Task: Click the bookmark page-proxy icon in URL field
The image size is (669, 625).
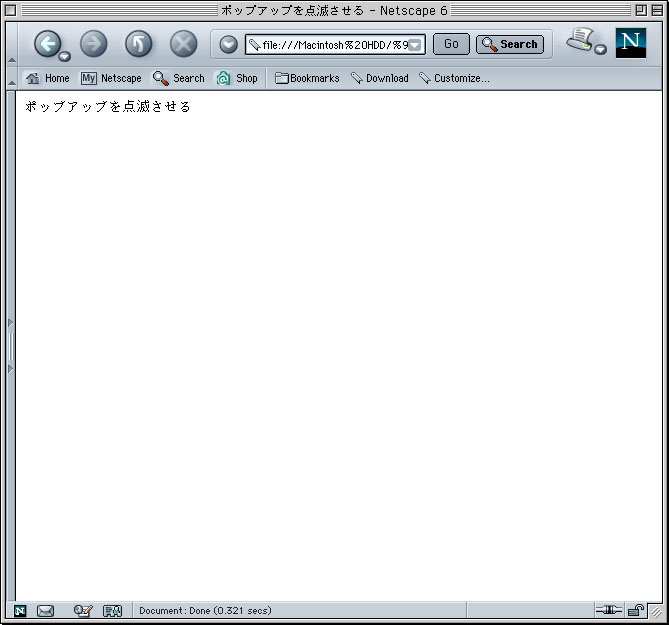Action: [x=254, y=45]
